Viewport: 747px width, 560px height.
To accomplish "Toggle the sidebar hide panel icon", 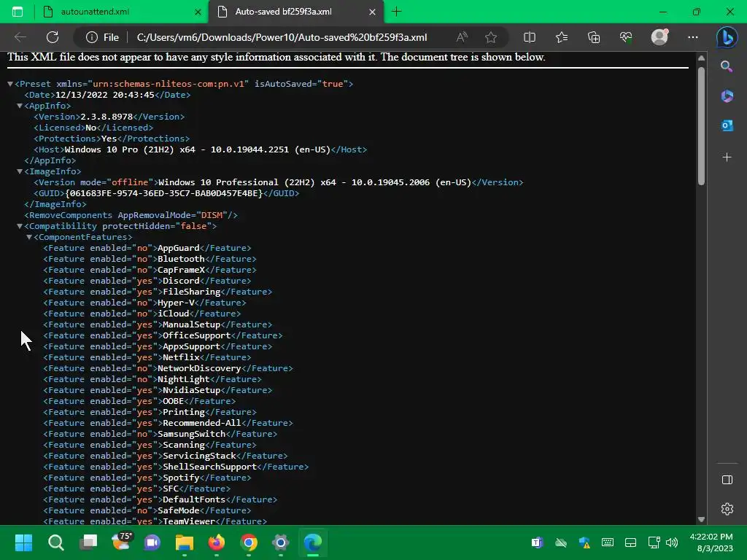I will (x=727, y=480).
